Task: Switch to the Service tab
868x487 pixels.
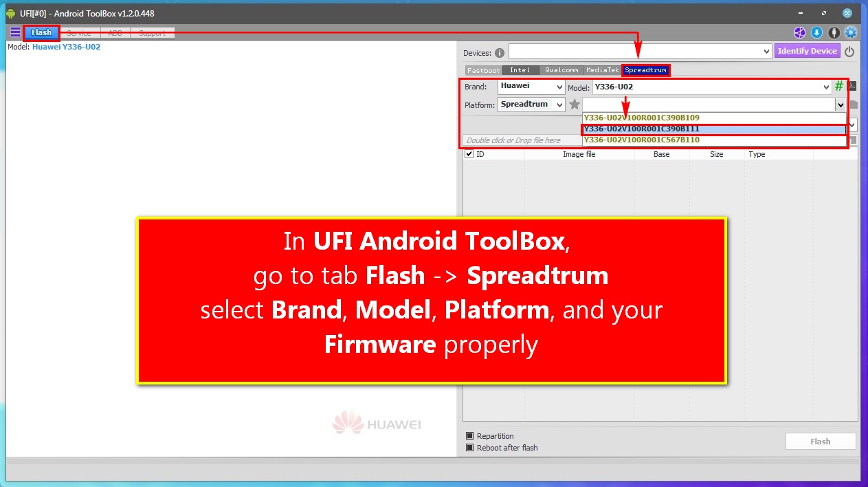Action: pos(79,33)
